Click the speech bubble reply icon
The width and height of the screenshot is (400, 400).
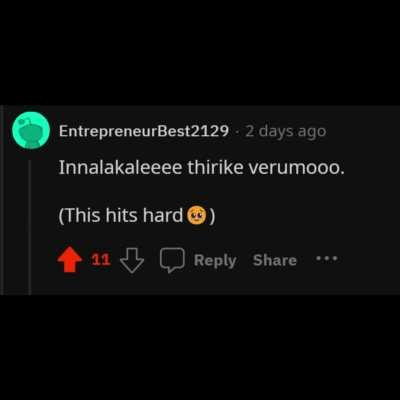click(172, 260)
